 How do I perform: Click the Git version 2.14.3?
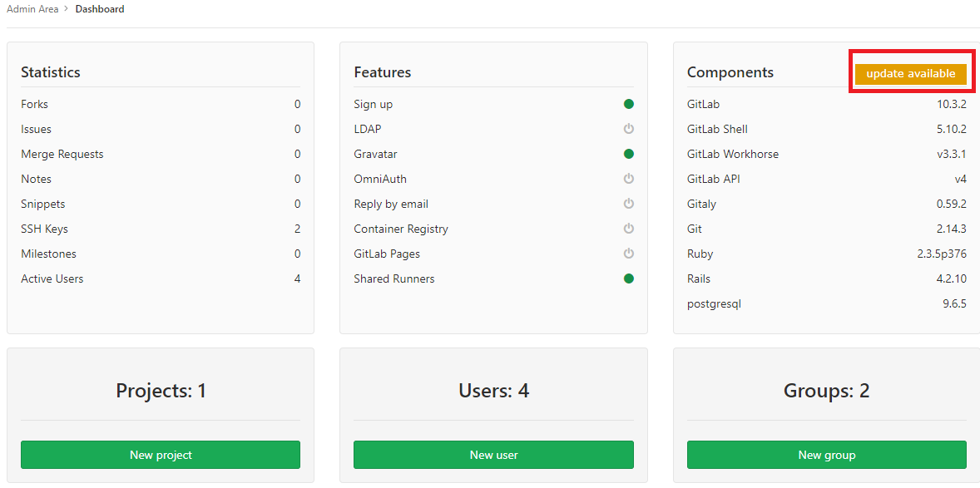click(952, 229)
